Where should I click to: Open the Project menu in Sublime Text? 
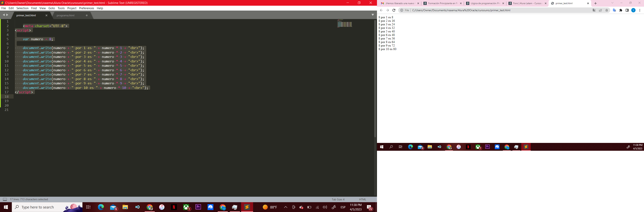click(72, 8)
